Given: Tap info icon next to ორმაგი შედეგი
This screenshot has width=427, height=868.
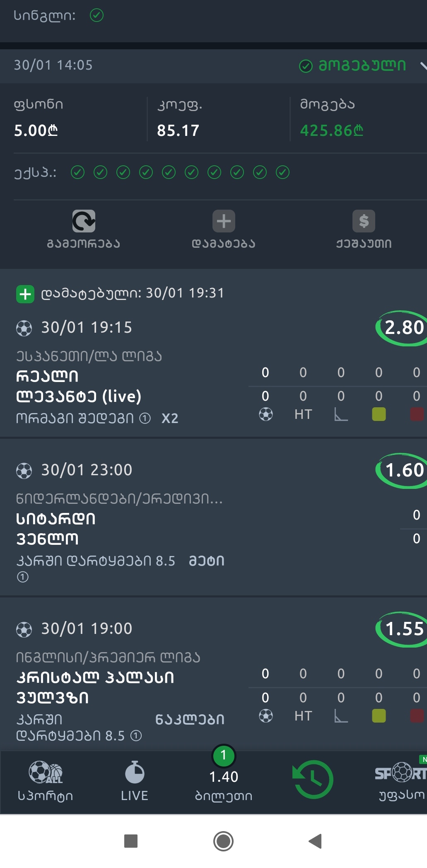Looking at the screenshot, I should coord(145,418).
